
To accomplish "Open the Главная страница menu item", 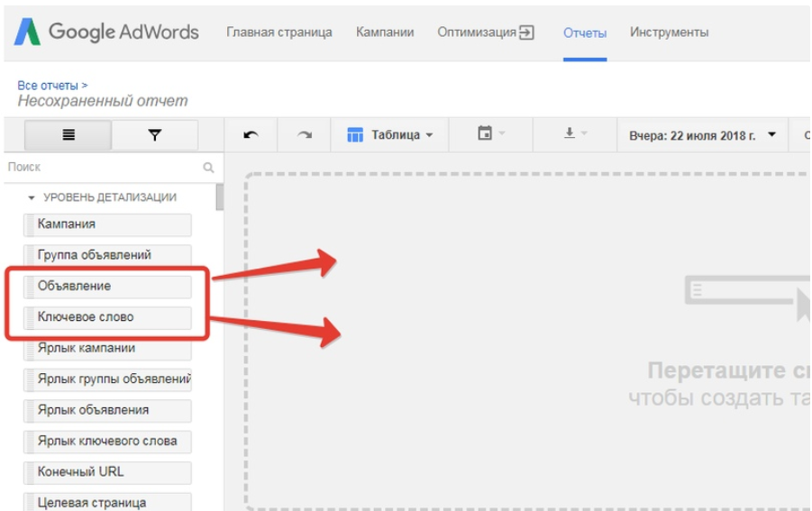I will [279, 32].
